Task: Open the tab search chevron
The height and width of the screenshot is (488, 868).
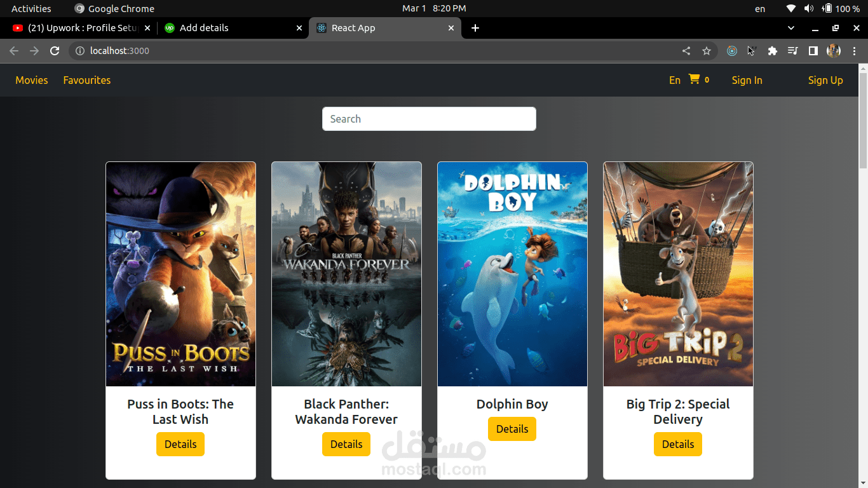Action: [791, 28]
